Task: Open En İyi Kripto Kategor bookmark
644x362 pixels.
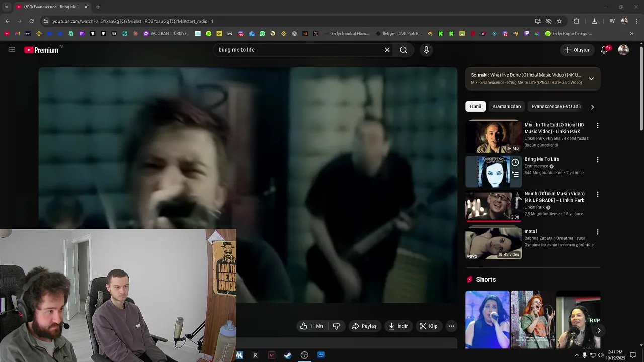Action: click(x=568, y=34)
